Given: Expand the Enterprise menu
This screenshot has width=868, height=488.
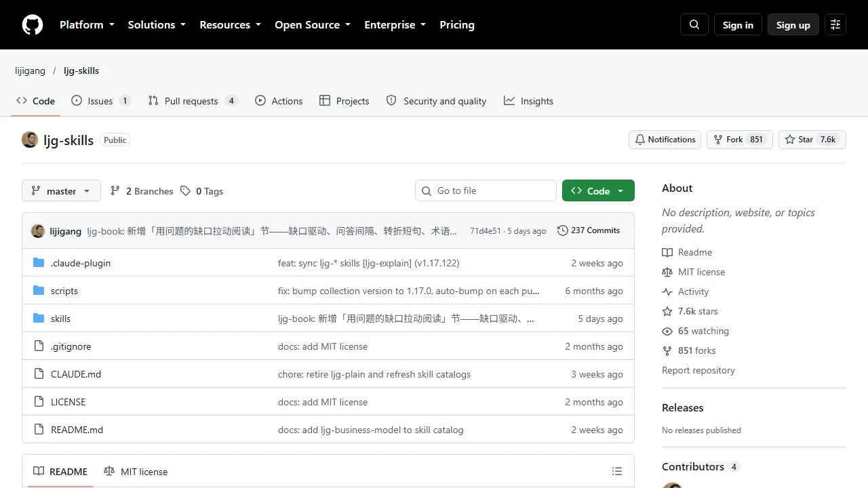Looking at the screenshot, I should pyautogui.click(x=395, y=24).
